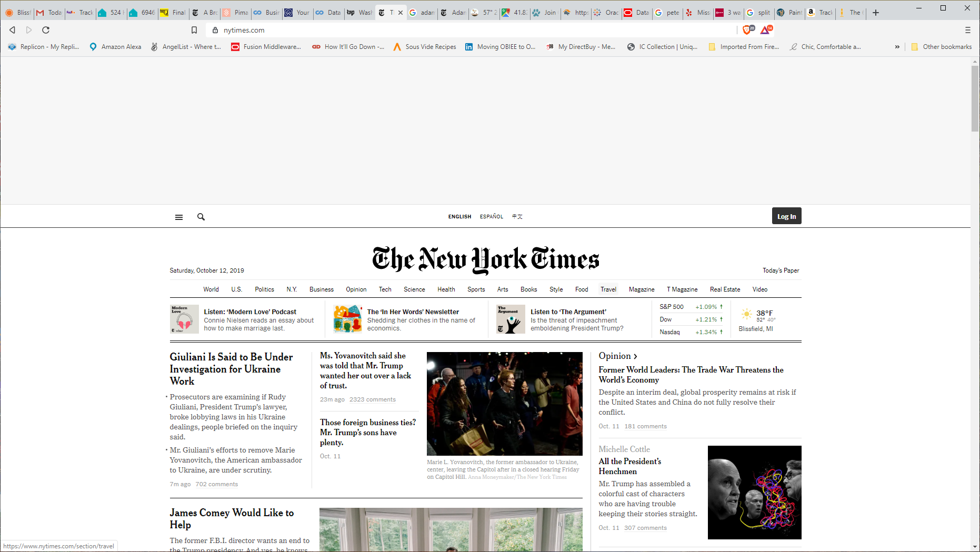Open the James Comey Would Like to Help article
Viewport: 980px width, 552px height.
pyautogui.click(x=232, y=519)
